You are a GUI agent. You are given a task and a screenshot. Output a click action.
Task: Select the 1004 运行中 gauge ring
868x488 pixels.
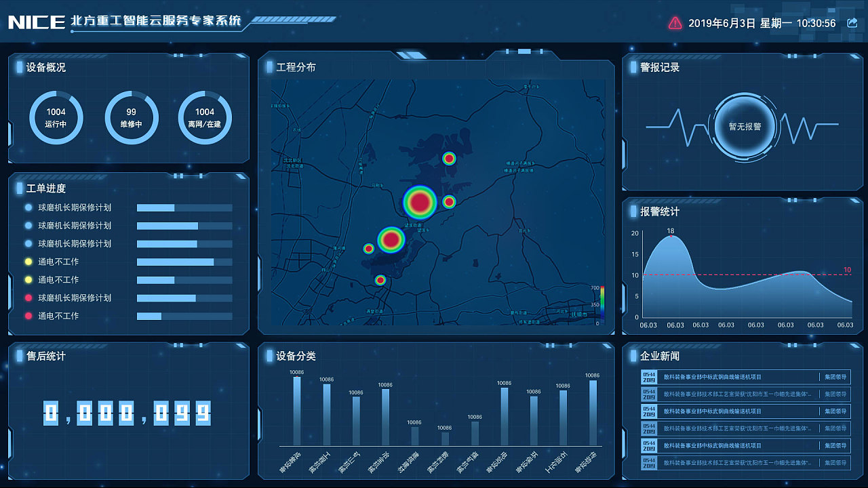click(56, 118)
